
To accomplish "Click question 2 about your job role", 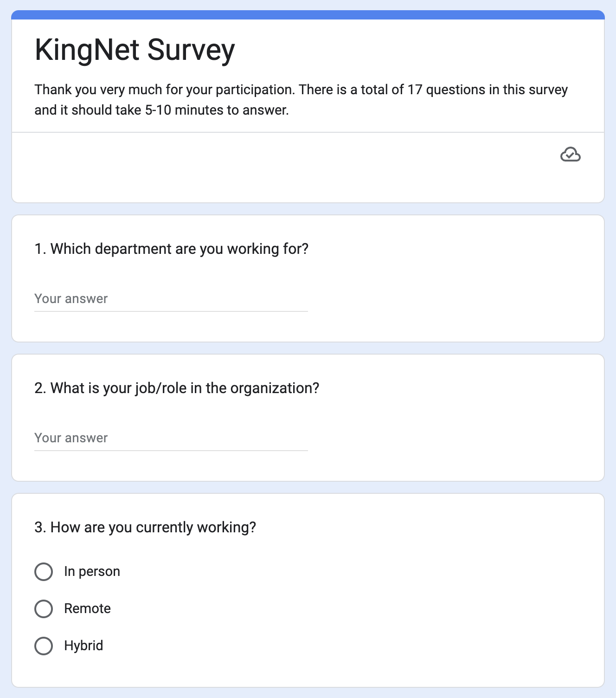I will coord(177,388).
